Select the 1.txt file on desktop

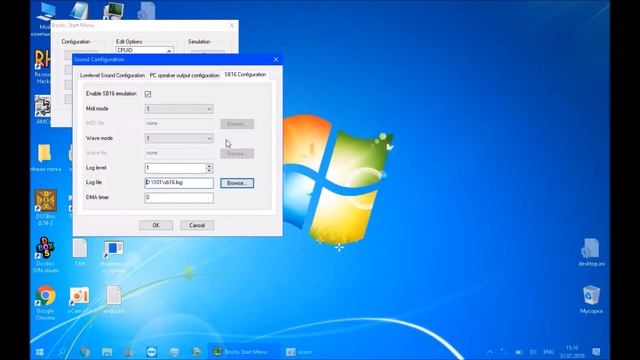(x=80, y=253)
